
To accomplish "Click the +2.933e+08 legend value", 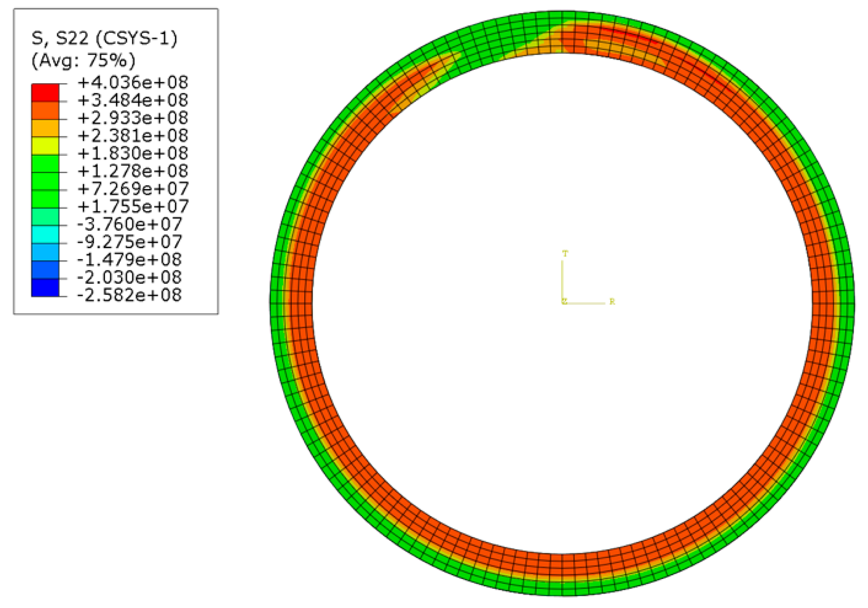I will (133, 118).
